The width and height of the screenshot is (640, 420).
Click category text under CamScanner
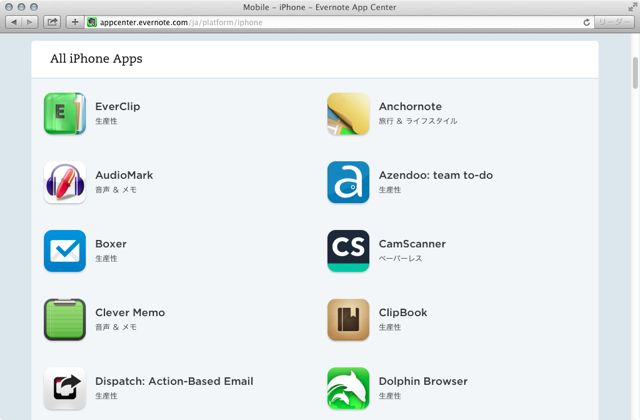point(400,258)
